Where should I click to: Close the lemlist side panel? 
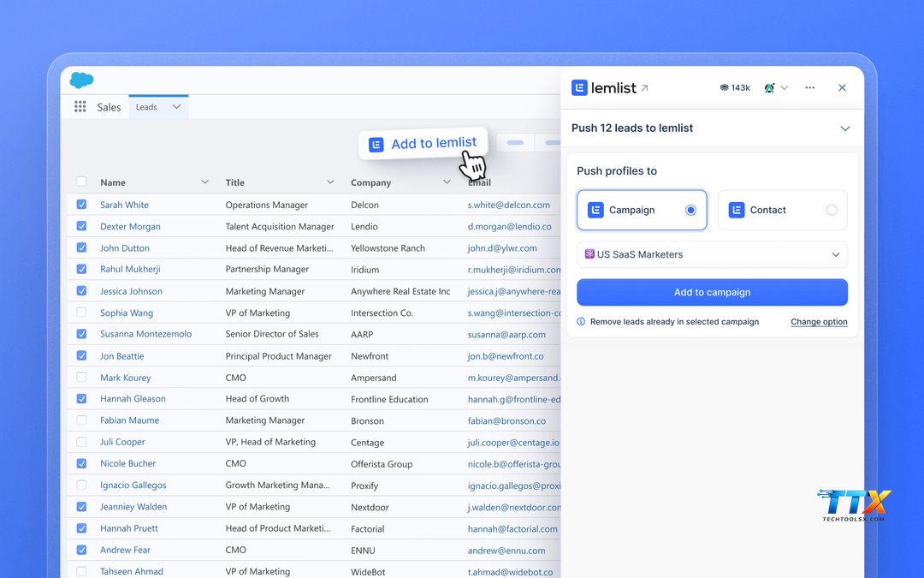coord(842,88)
